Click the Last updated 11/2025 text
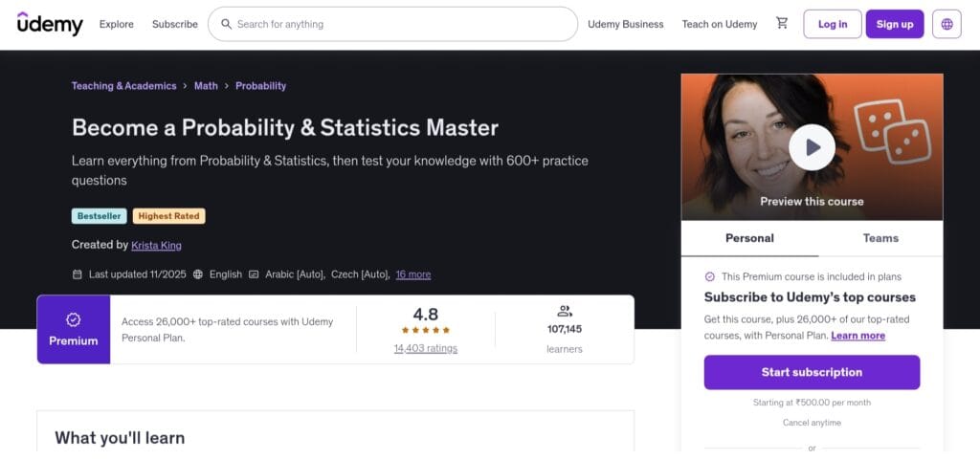The image size is (980, 460). [138, 274]
